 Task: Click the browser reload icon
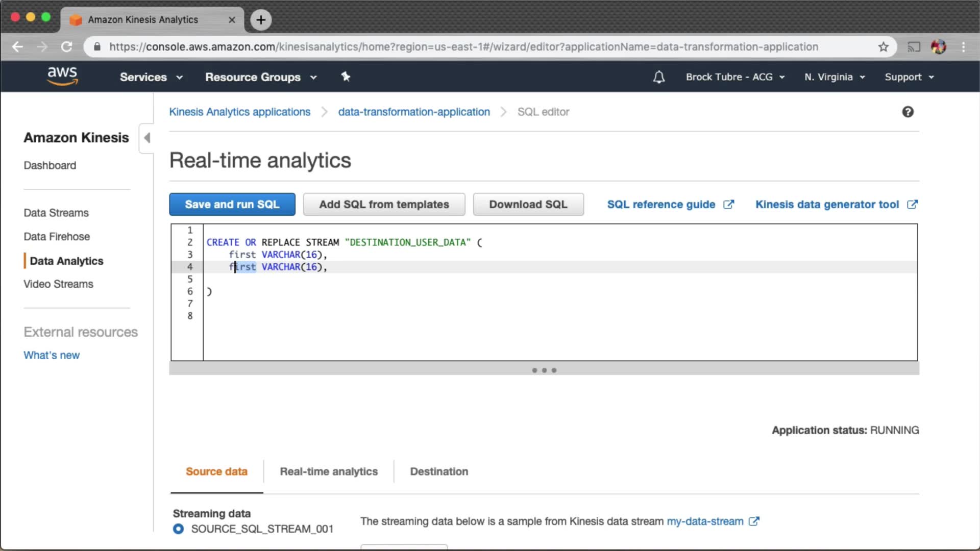[66, 47]
